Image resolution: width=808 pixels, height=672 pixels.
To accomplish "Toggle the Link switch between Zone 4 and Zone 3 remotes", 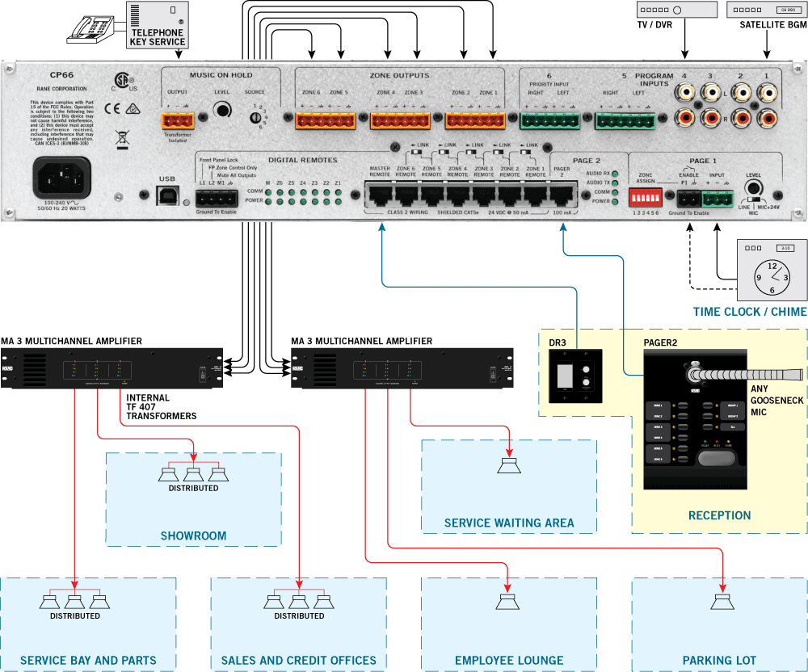I will 470,153.
